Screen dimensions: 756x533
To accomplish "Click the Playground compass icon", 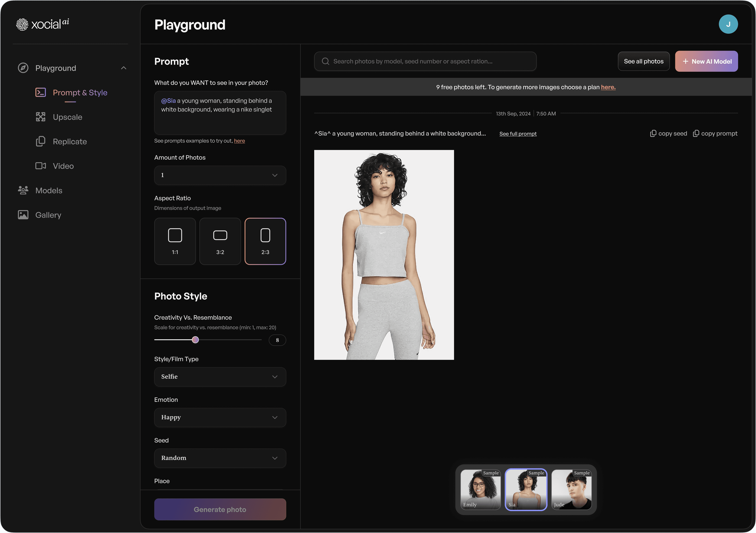I will click(x=23, y=68).
